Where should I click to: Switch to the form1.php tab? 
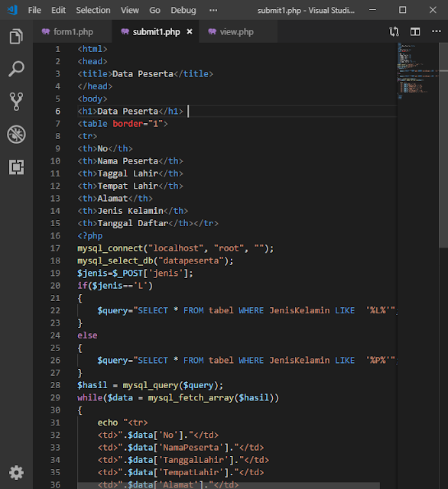coord(73,31)
